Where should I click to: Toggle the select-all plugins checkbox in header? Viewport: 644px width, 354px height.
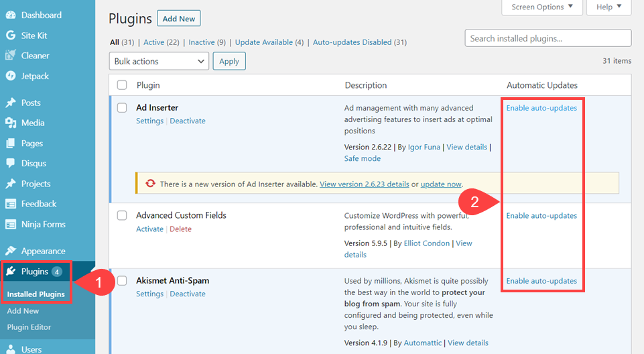[122, 85]
